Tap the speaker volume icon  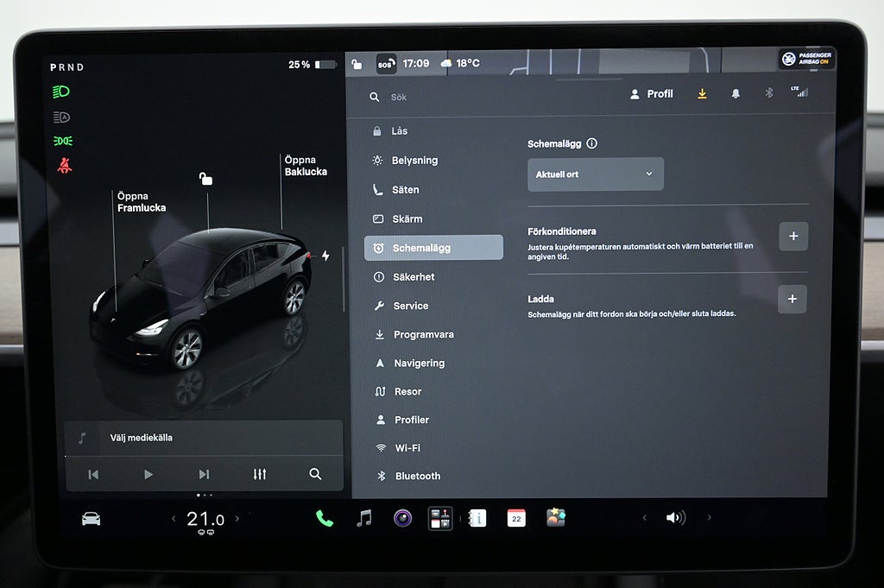[x=675, y=517]
